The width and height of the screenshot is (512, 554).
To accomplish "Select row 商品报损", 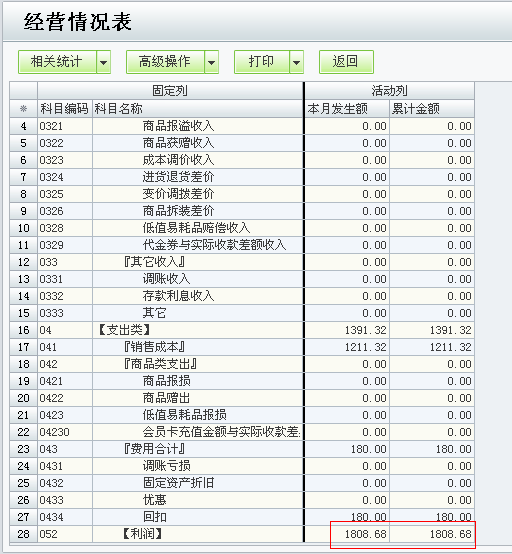I will pos(242,381).
